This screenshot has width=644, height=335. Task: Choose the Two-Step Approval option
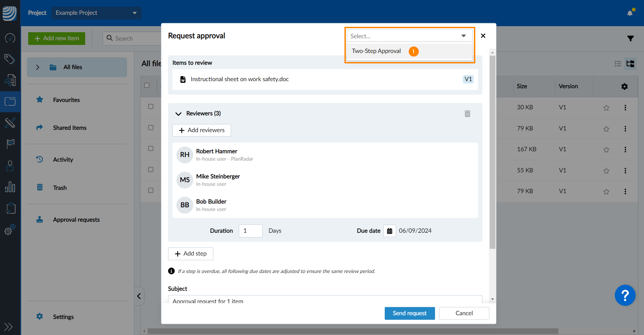point(376,51)
